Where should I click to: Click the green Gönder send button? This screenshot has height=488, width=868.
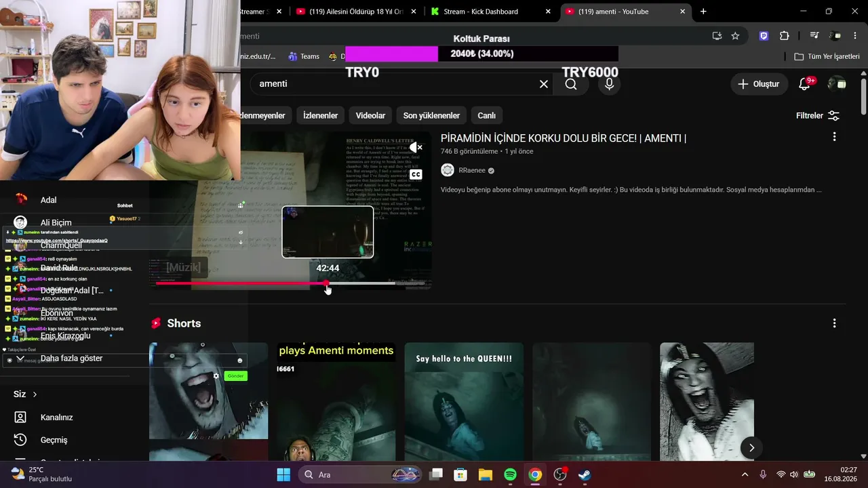click(235, 375)
